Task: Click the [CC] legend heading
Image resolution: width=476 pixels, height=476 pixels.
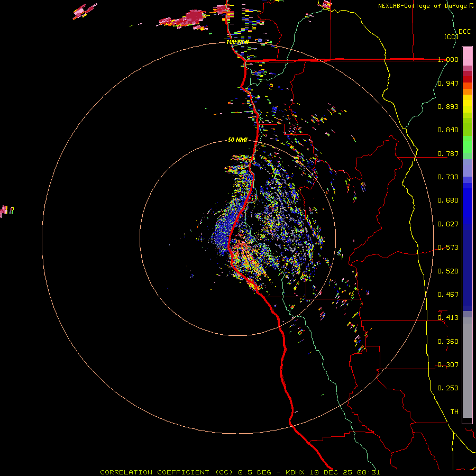Action: [451, 36]
